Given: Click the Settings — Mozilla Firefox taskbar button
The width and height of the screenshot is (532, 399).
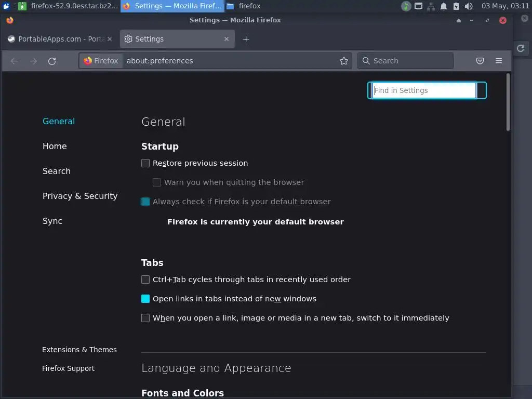Looking at the screenshot, I should point(172,6).
